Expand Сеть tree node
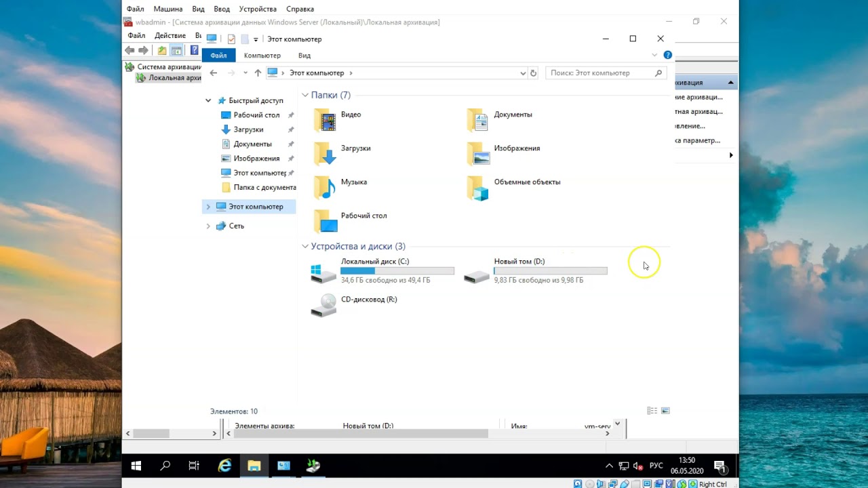The height and width of the screenshot is (488, 868). (208, 226)
